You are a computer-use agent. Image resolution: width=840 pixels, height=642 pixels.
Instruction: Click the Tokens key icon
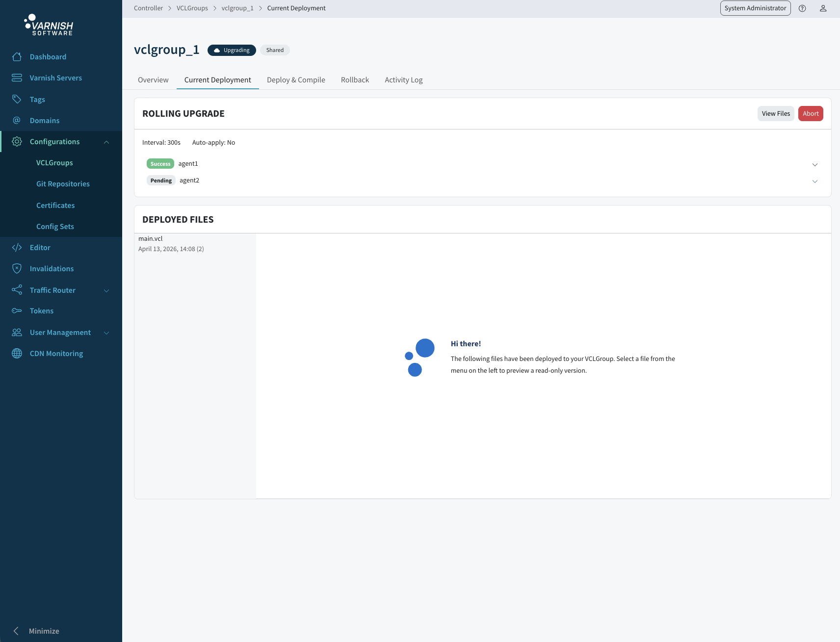point(17,310)
